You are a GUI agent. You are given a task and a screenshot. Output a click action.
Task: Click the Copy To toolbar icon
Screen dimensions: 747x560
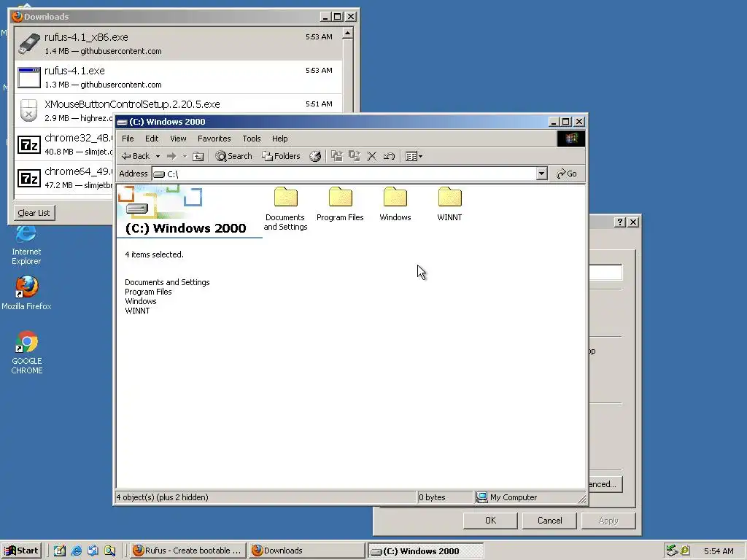355,156
